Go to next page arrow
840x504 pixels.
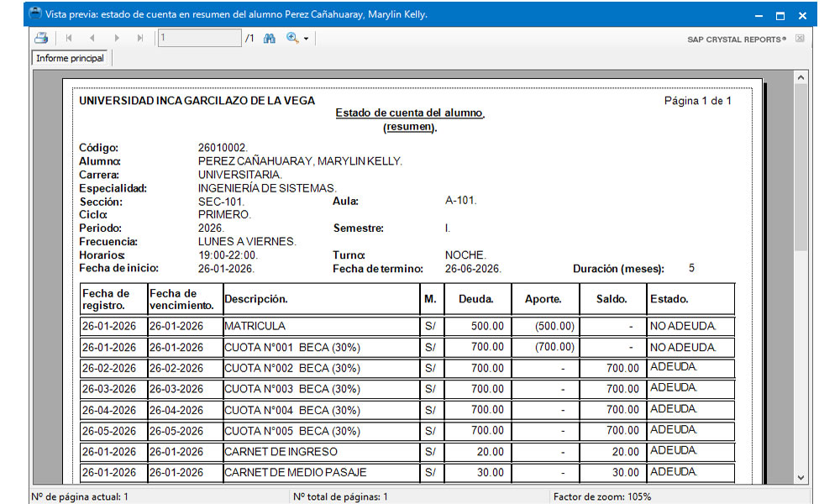point(116,38)
